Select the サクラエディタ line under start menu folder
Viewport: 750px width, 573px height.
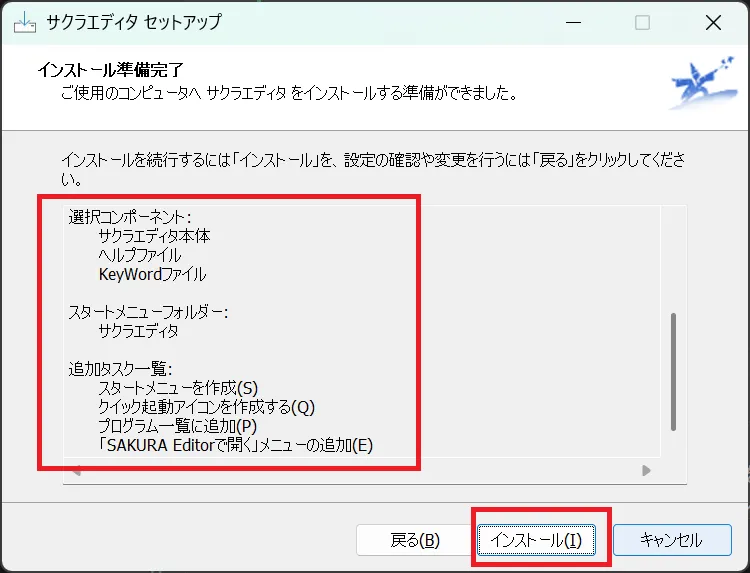point(138,331)
